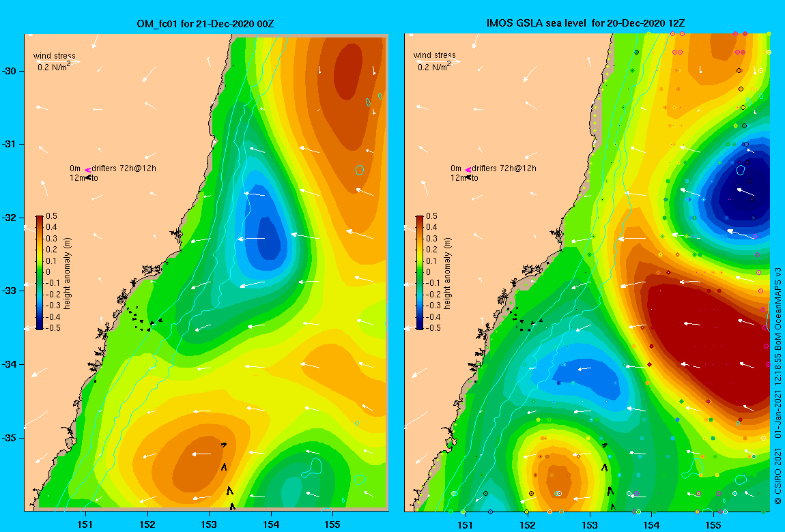The image size is (785, 532).
Task: Select the left panel title OM_fc01 for 21-Dec-2020 00Z
Action: (x=205, y=23)
